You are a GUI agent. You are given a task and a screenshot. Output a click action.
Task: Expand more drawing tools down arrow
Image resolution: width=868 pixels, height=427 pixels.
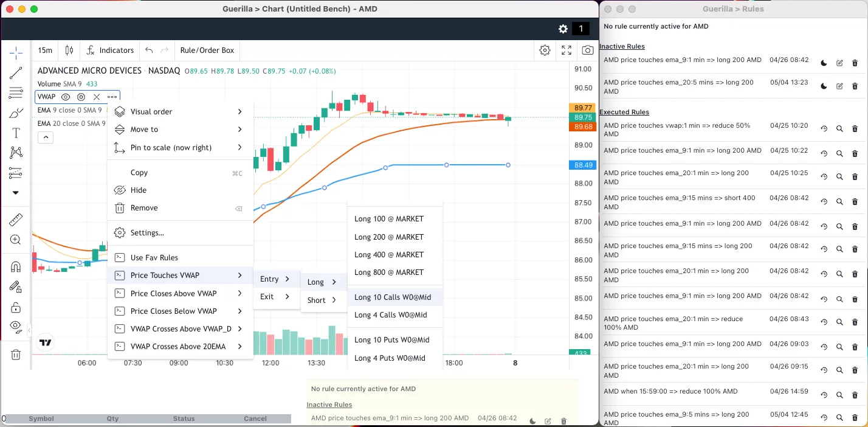(16, 193)
